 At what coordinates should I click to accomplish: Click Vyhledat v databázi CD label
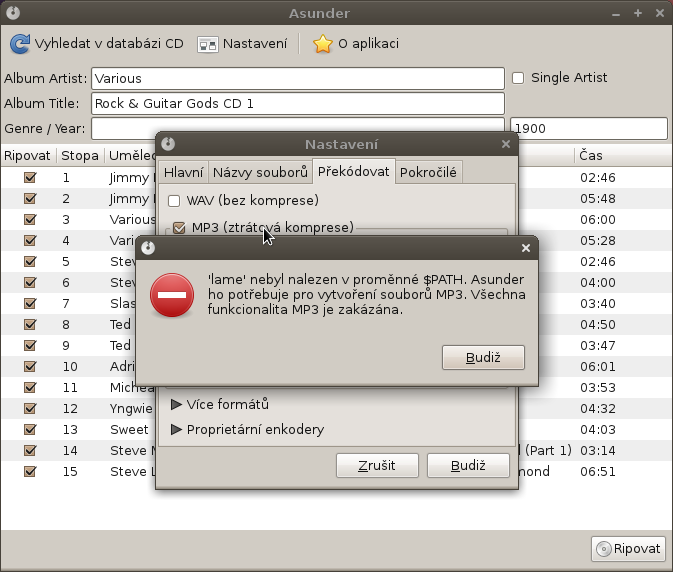pos(109,44)
